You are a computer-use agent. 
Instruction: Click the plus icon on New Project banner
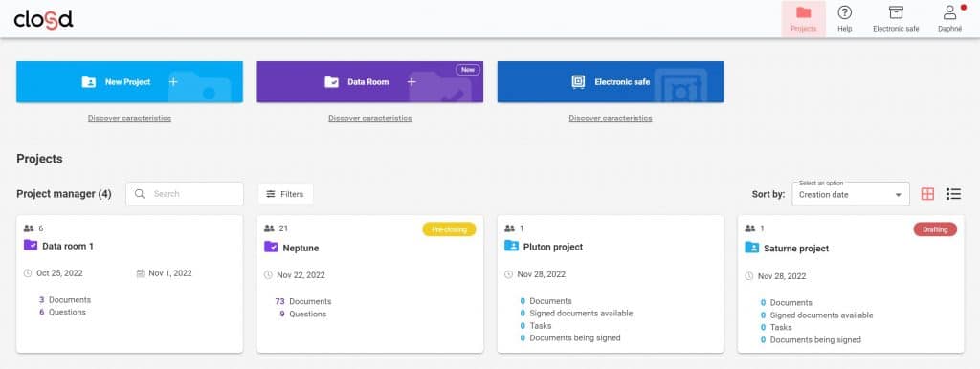point(173,82)
